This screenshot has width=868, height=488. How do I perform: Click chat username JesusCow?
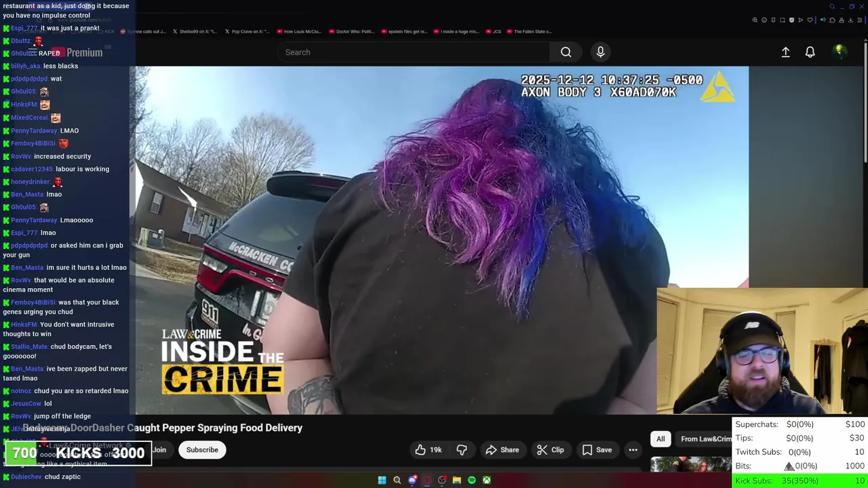tap(26, 404)
